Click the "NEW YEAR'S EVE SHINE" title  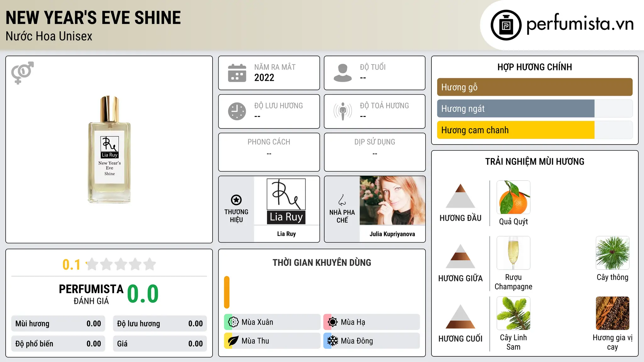(93, 18)
